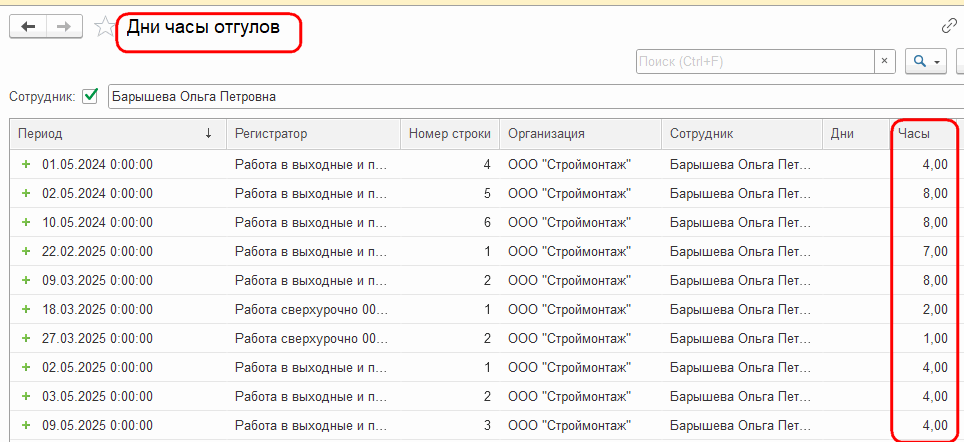Click line number 5 in 02.05.2024 row
964x442 pixels.
click(487, 193)
